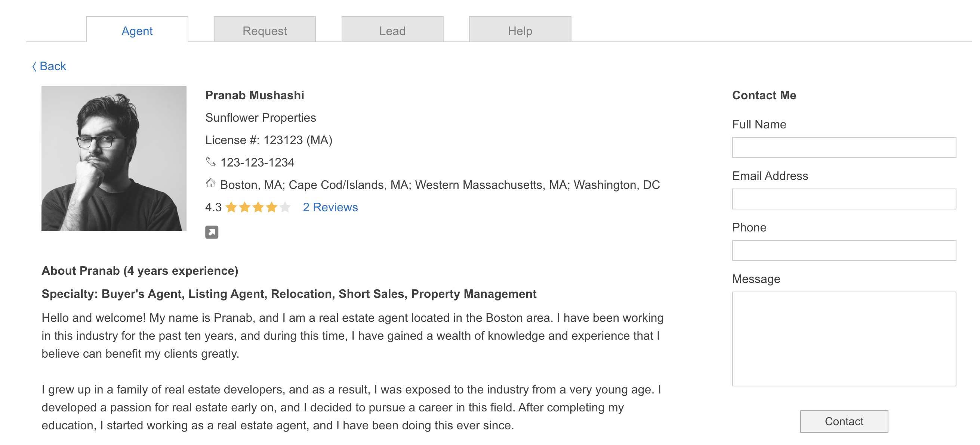The width and height of the screenshot is (980, 445).
Task: Click the Sunflower Properties company name
Action: tap(261, 118)
